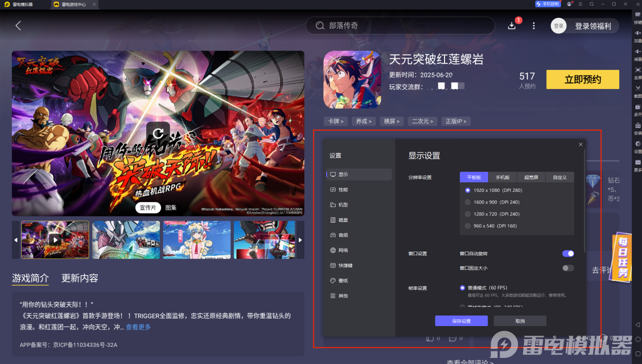Open the pink-haired girl thumbnail
642x364 pixels.
tap(196, 240)
